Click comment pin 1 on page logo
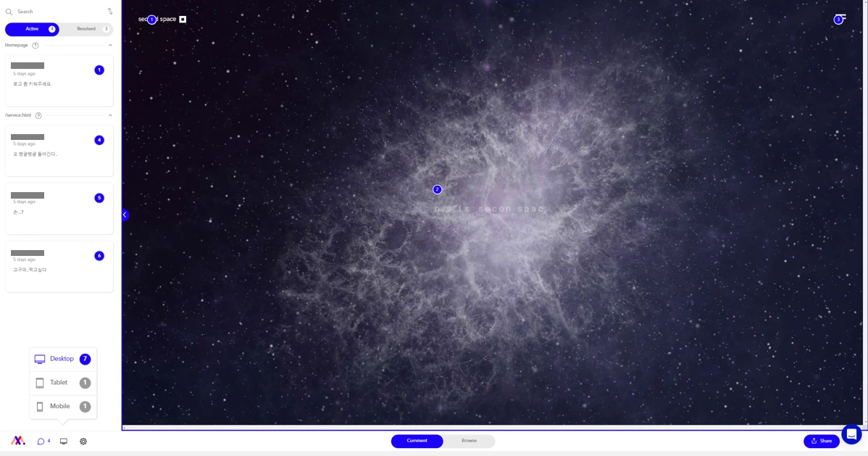The image size is (868, 456). point(151,20)
